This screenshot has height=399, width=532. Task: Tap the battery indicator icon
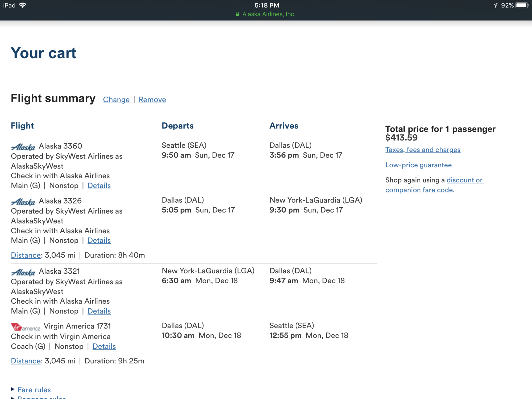[x=522, y=5]
